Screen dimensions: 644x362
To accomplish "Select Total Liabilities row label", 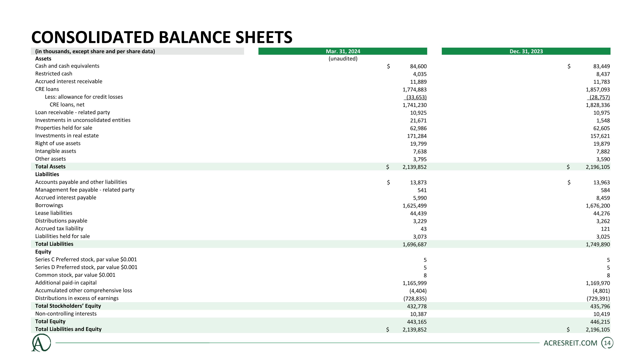I will click(54, 244).
